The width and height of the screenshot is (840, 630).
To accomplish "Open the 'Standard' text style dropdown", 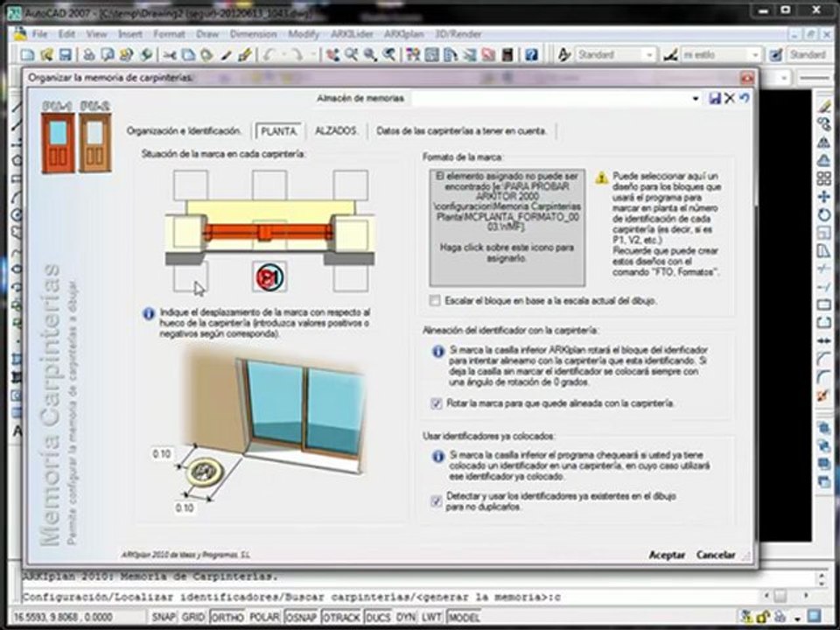I will [648, 54].
